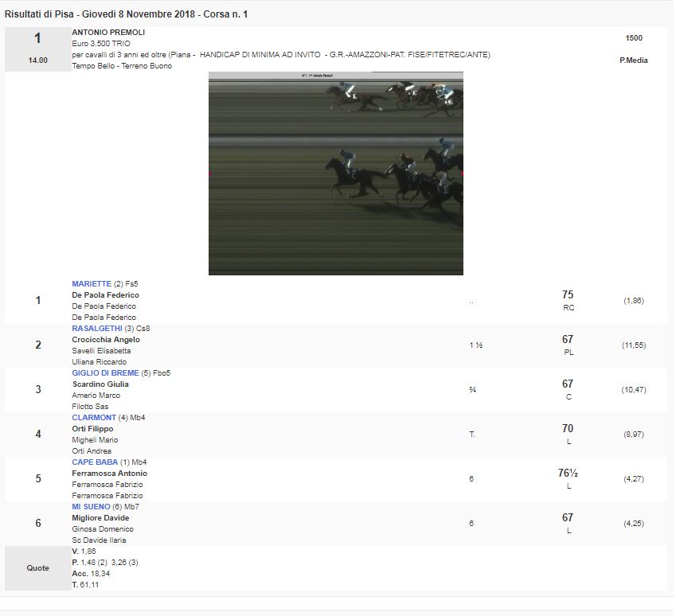Image resolution: width=676 pixels, height=616 pixels.
Task: Select jockey Ferramosca Antonio in bold
Action: [x=109, y=474]
